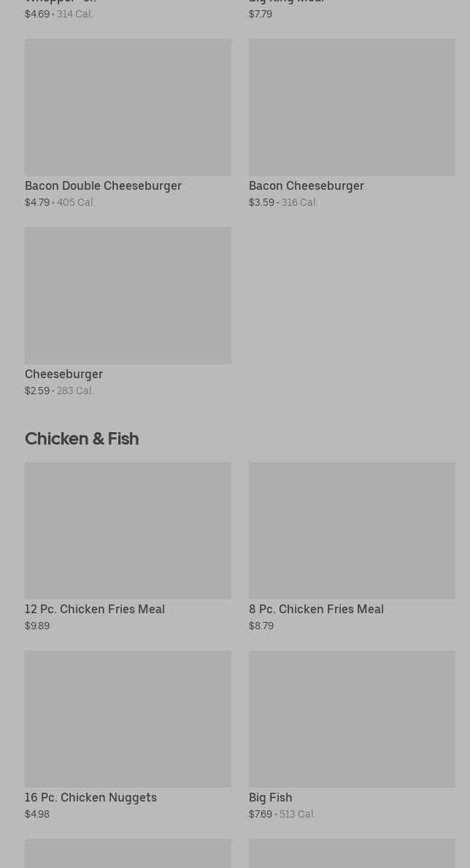470x868 pixels.
Task: Click the $4.79 Bacon Double Cheeseburger price
Action: tap(37, 202)
